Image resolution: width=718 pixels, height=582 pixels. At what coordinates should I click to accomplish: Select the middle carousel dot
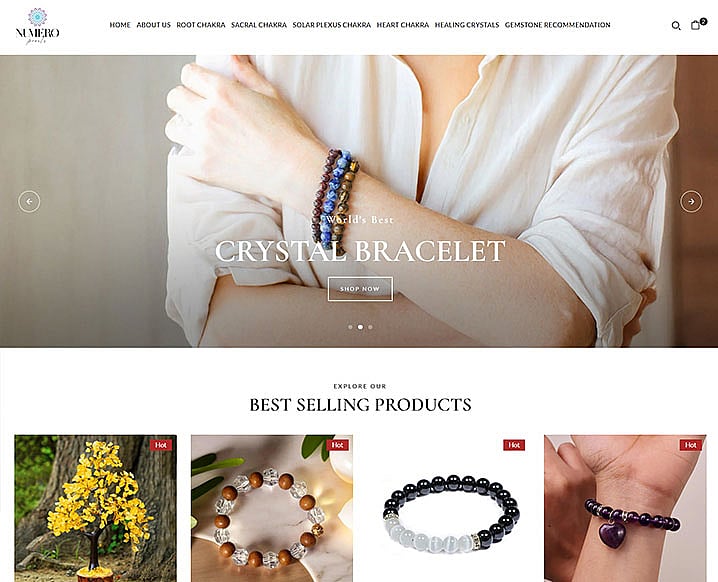(x=360, y=327)
